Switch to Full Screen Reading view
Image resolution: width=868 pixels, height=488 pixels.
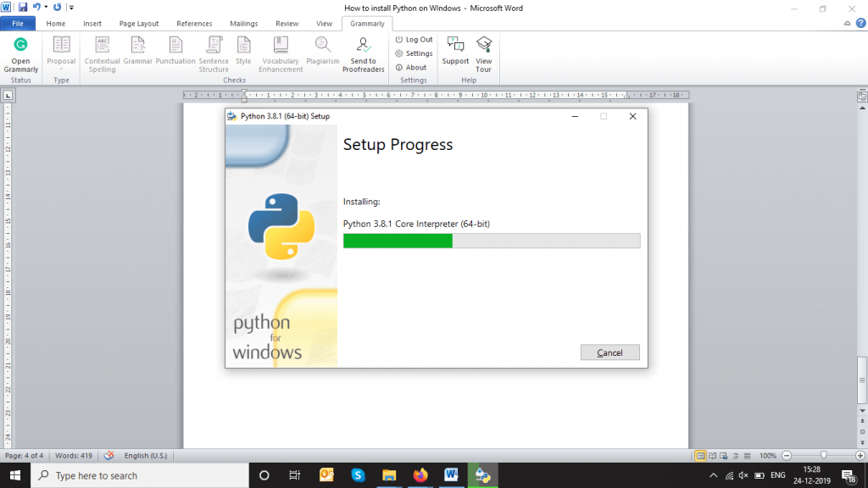[x=712, y=456]
